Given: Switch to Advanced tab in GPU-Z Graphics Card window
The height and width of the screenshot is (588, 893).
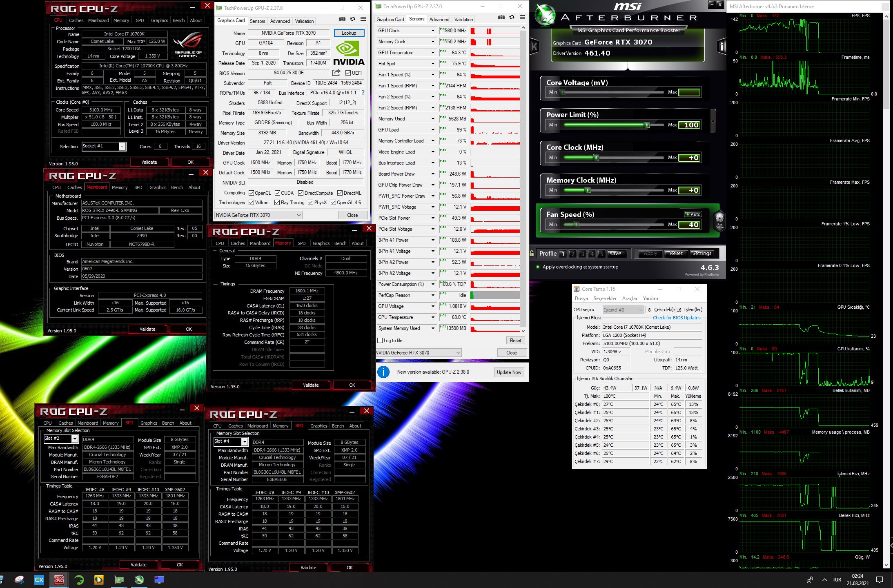Looking at the screenshot, I should pyautogui.click(x=280, y=21).
